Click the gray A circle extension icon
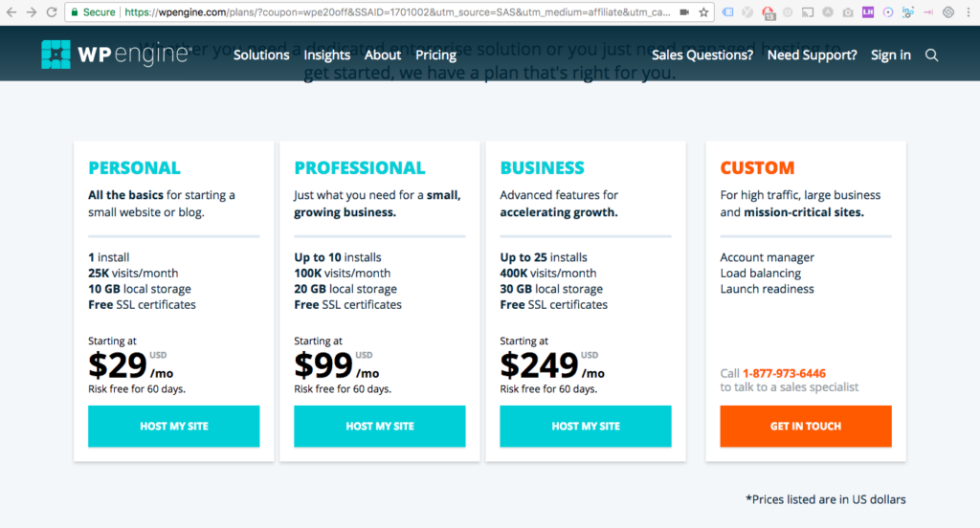 tap(828, 11)
